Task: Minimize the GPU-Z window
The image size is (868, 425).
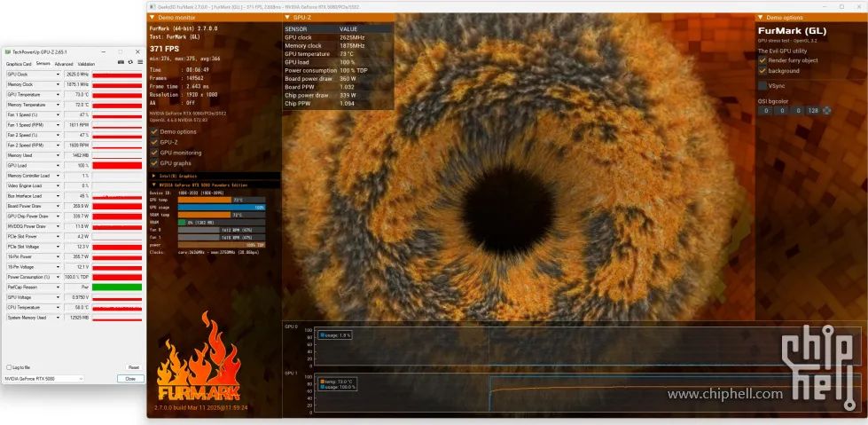Action: pyautogui.click(x=104, y=51)
